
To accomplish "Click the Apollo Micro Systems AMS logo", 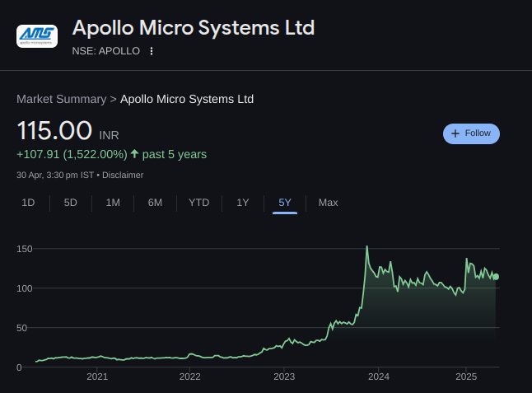I will tap(37, 36).
